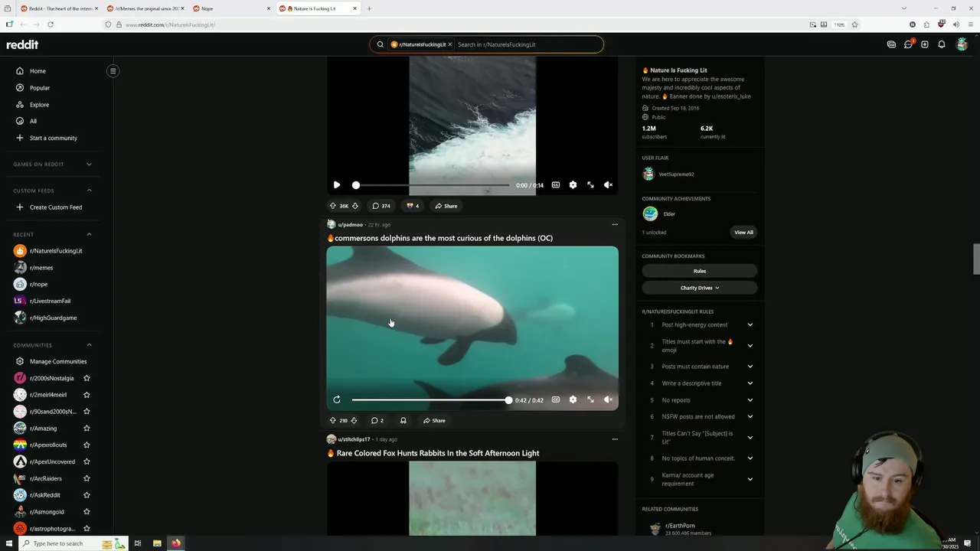The image size is (980, 551).
Task: Open the commersons dolphins post title
Action: [440, 238]
